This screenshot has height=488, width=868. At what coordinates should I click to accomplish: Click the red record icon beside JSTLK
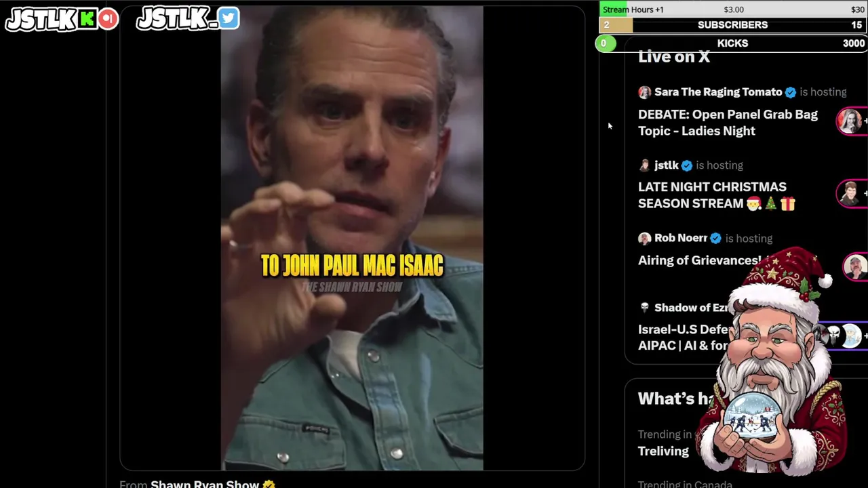pyautogui.click(x=108, y=19)
